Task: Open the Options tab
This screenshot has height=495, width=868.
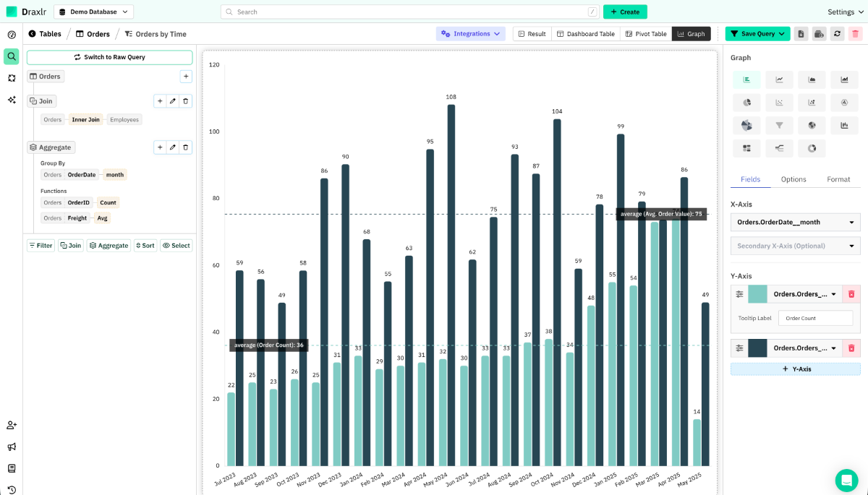Action: tap(793, 179)
